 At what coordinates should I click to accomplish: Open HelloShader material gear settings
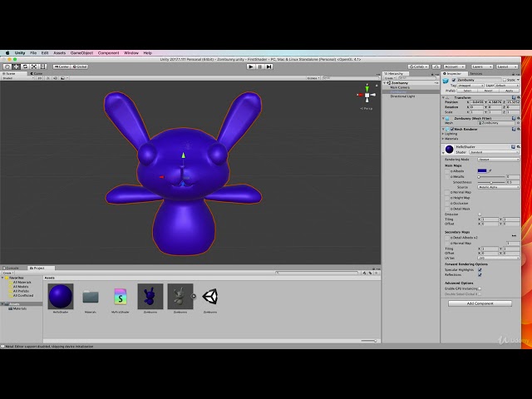[x=519, y=147]
